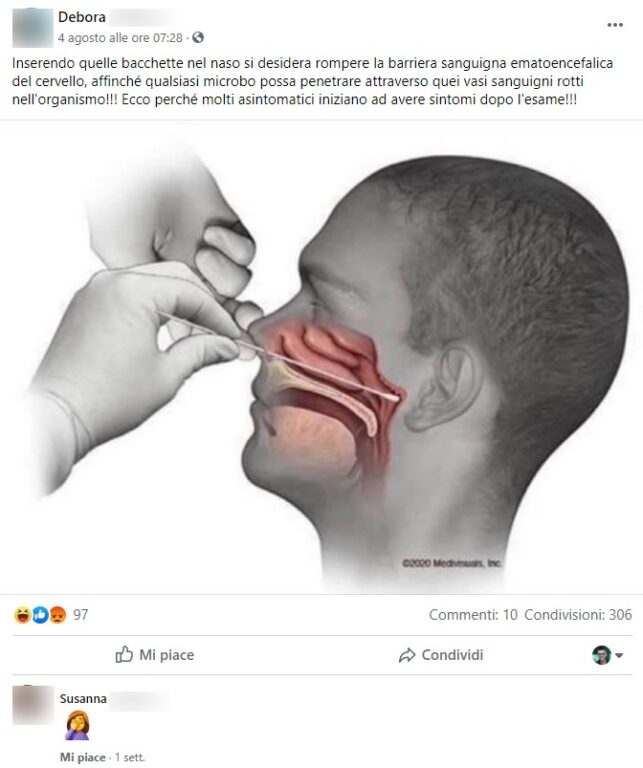Open Debora's profile name link
The image size is (643, 768).
81,17
